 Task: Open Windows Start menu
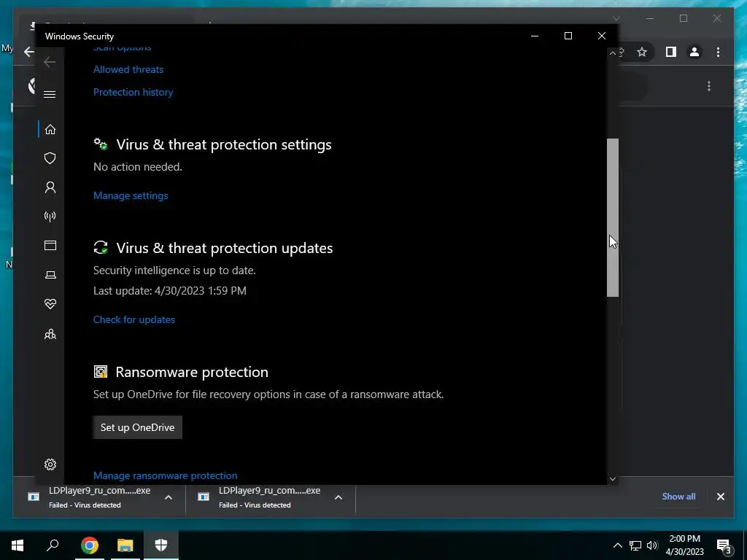[18, 545]
